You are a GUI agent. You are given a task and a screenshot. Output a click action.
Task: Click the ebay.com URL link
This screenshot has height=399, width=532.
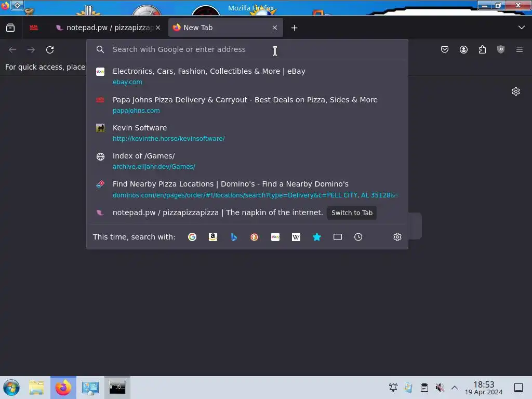(127, 82)
